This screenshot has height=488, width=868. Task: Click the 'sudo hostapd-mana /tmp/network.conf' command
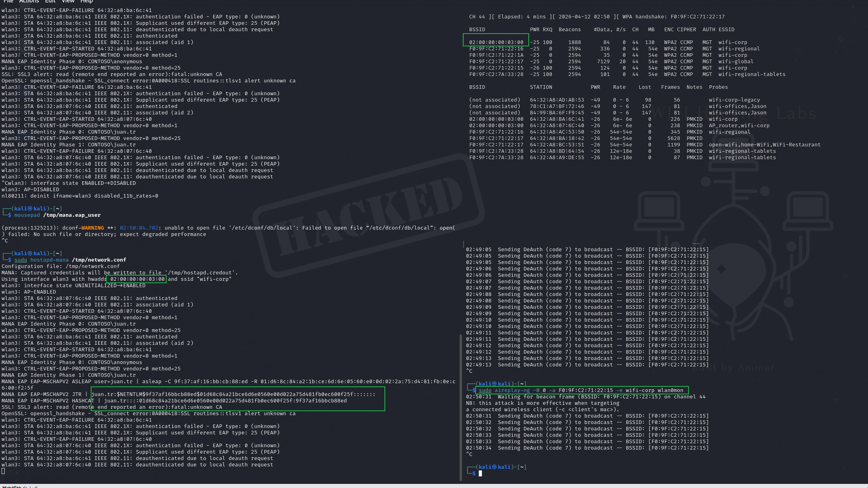70,260
